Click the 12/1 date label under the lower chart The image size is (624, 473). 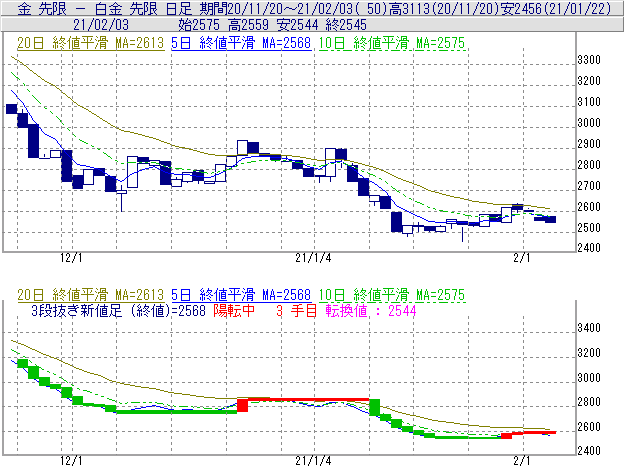coord(71,461)
